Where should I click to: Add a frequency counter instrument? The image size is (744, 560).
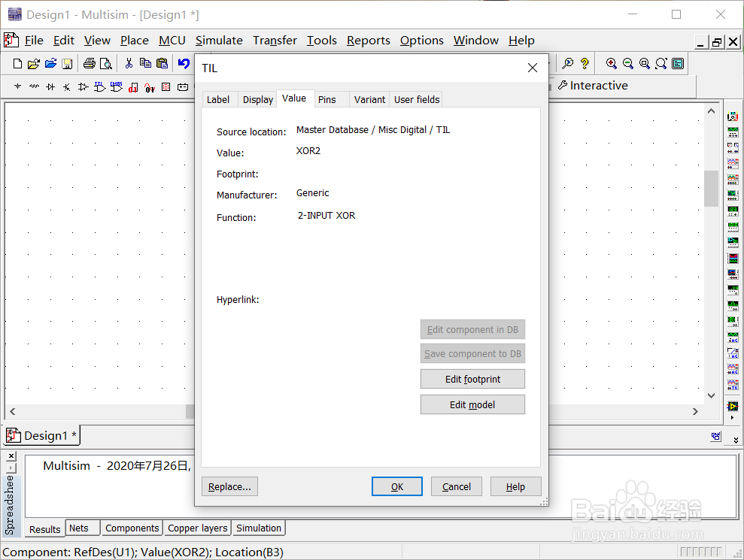[x=733, y=210]
